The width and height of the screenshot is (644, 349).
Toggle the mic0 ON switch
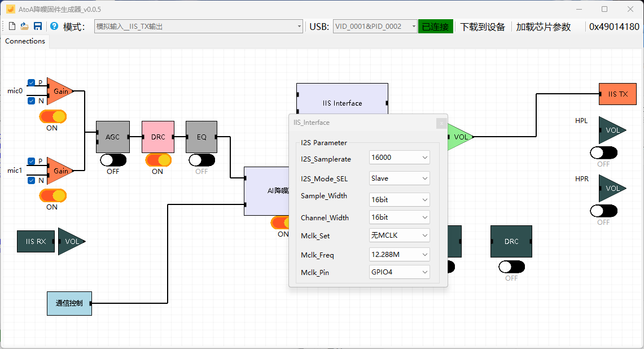tap(53, 117)
